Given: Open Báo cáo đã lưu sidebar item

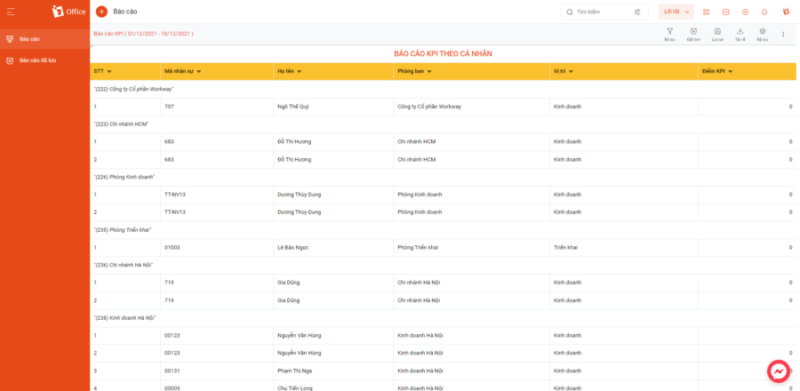Looking at the screenshot, I should coord(45,60).
